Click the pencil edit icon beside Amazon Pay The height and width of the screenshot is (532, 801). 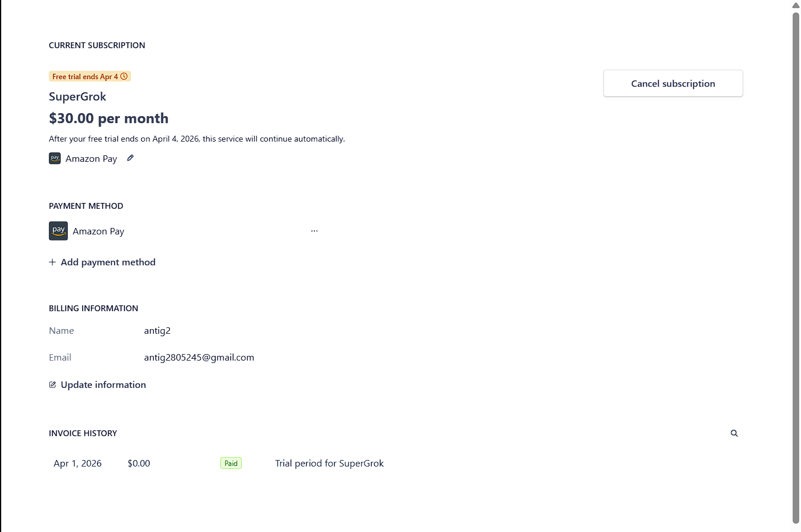coord(130,158)
